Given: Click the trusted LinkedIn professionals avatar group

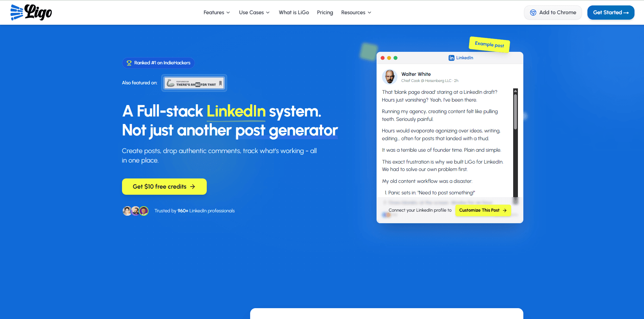Looking at the screenshot, I should point(136,210).
